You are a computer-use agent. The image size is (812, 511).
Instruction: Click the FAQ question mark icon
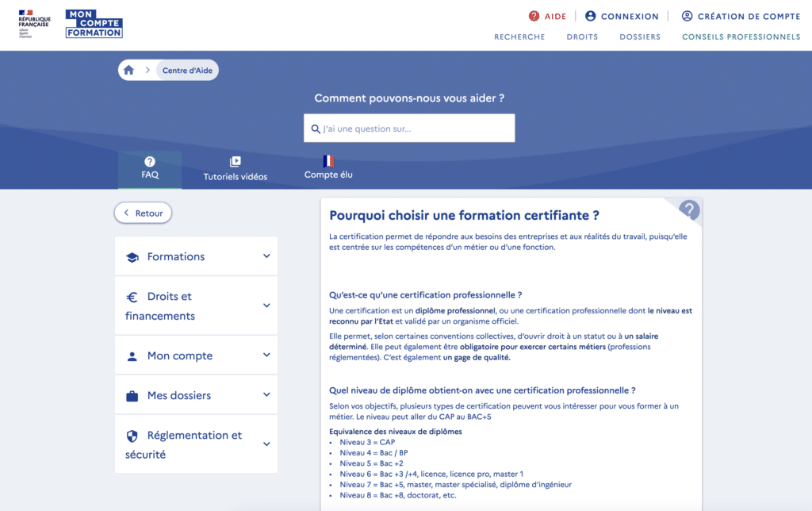tap(150, 162)
